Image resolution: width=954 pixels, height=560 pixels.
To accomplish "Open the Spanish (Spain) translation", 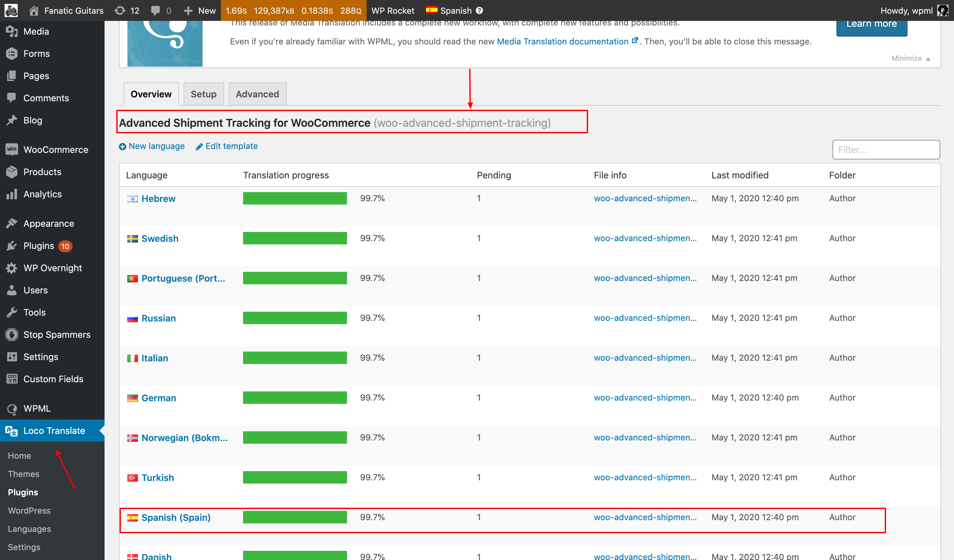I will [176, 517].
